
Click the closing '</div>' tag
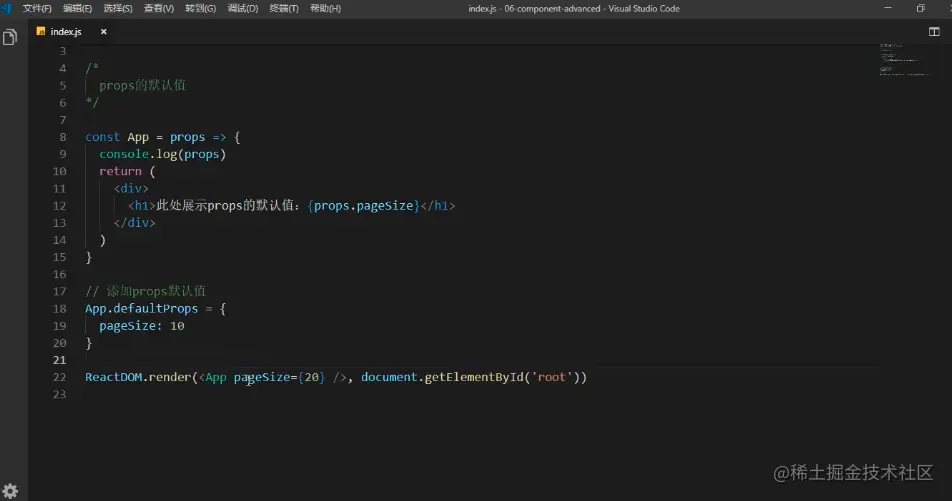point(134,223)
